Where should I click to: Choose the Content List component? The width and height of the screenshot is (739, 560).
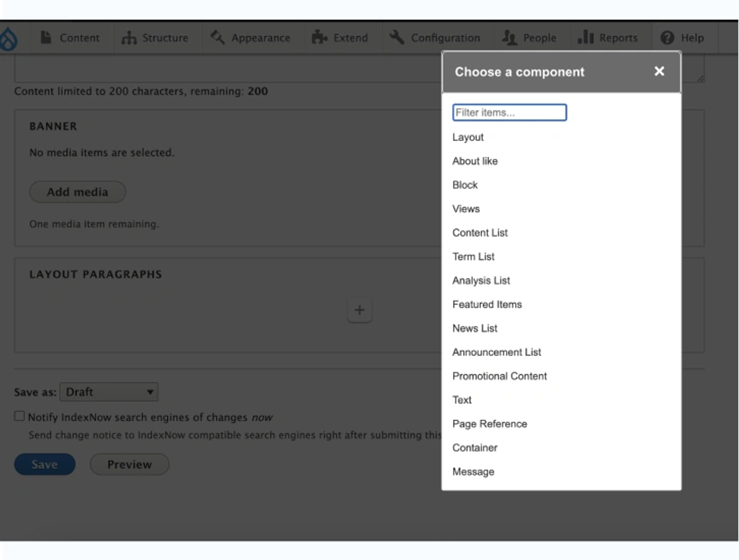480,233
